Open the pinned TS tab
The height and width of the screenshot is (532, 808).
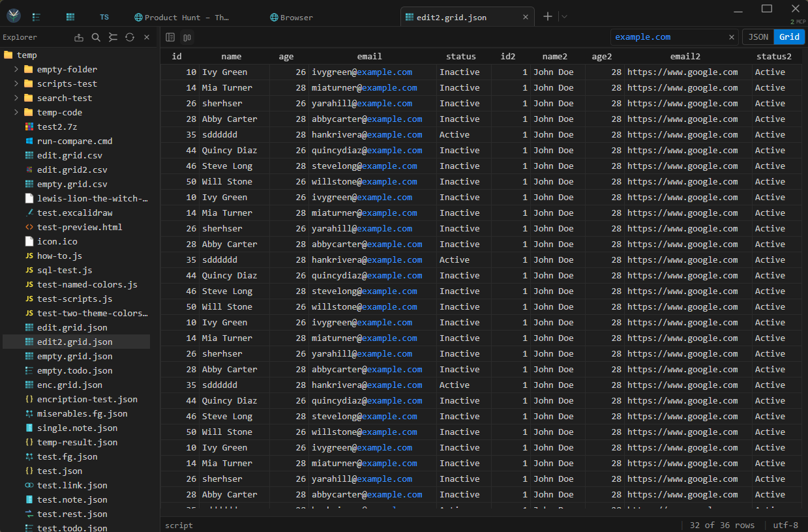click(104, 17)
